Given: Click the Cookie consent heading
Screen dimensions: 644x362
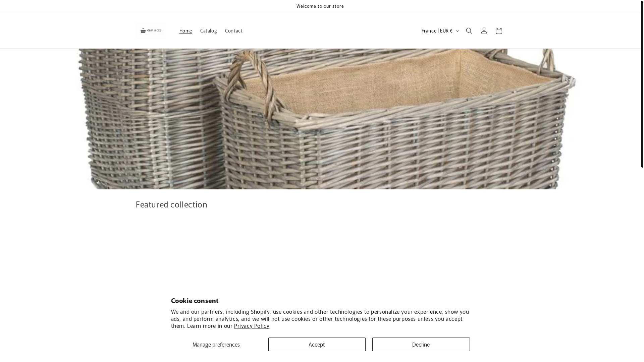Looking at the screenshot, I should [x=195, y=301].
